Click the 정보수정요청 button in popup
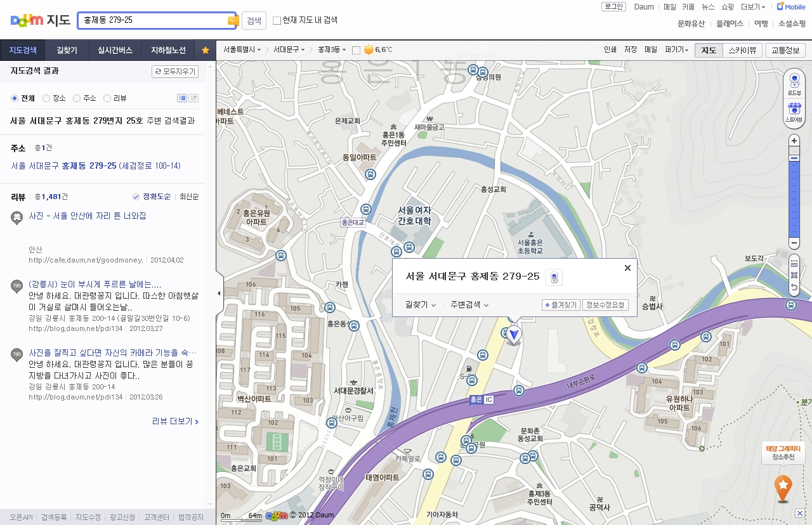 pyautogui.click(x=605, y=305)
